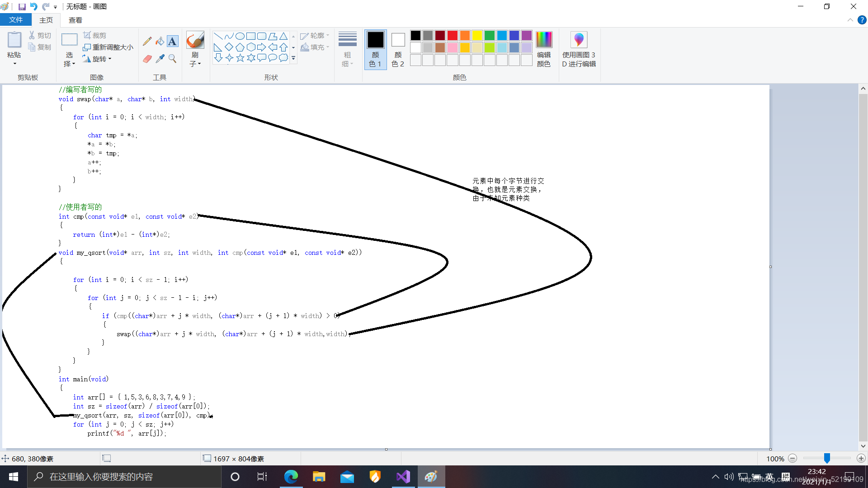Select the Eraser tool

(147, 59)
